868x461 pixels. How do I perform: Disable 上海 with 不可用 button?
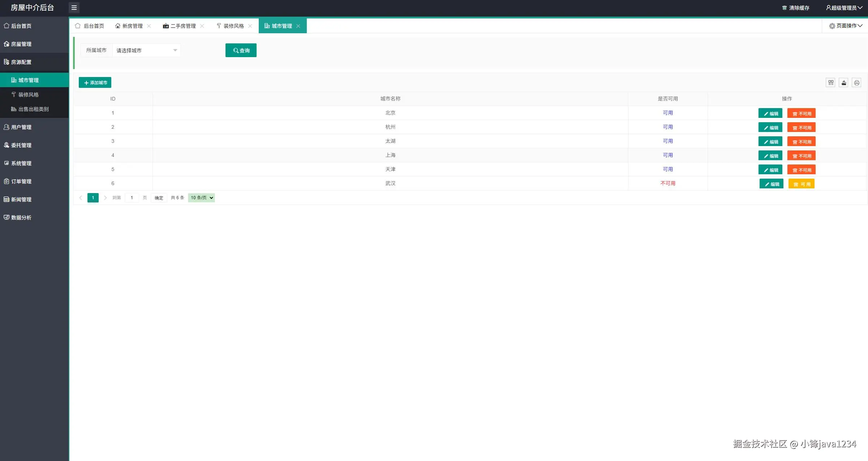(802, 156)
